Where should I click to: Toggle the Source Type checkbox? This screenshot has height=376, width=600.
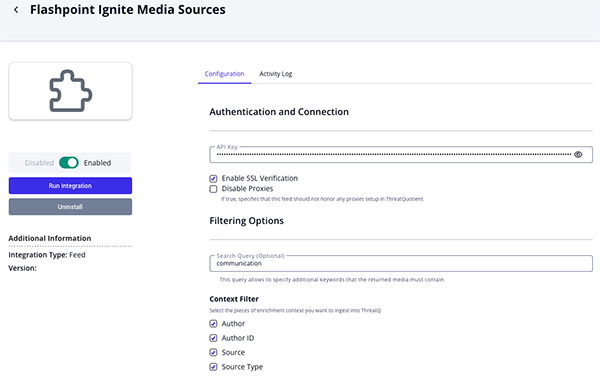[x=213, y=367]
